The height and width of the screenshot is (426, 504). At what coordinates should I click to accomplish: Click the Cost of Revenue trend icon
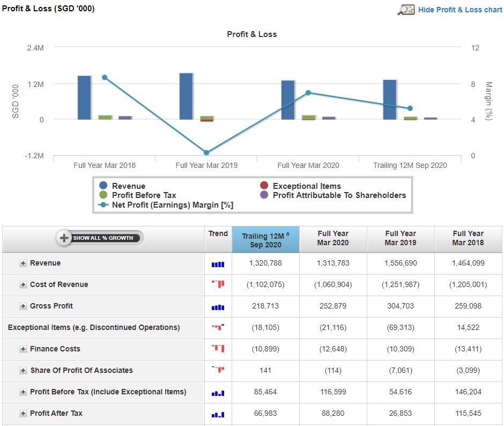click(x=218, y=284)
